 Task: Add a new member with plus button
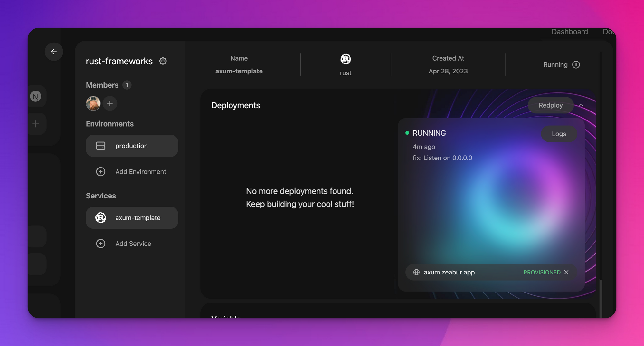pyautogui.click(x=110, y=103)
